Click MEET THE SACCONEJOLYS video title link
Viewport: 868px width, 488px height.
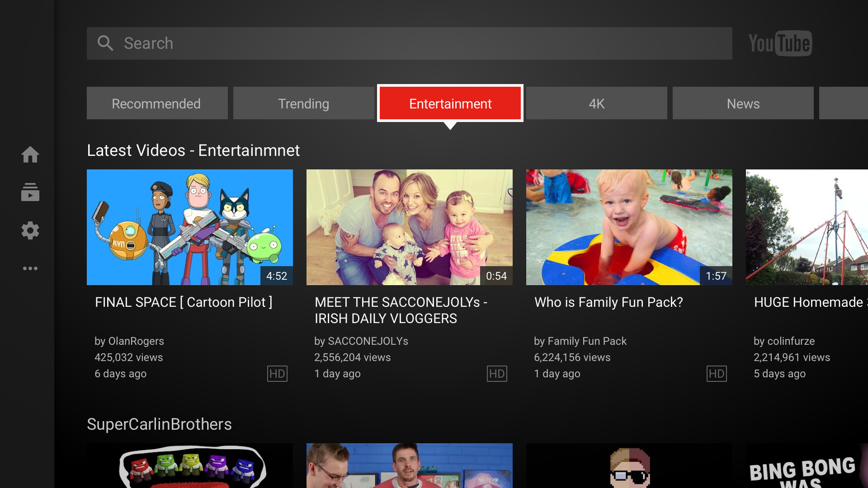[401, 310]
